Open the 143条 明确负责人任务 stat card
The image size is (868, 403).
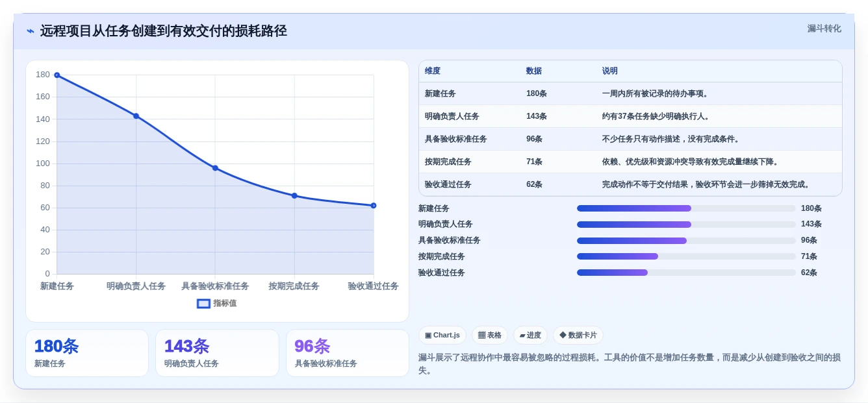click(x=217, y=353)
